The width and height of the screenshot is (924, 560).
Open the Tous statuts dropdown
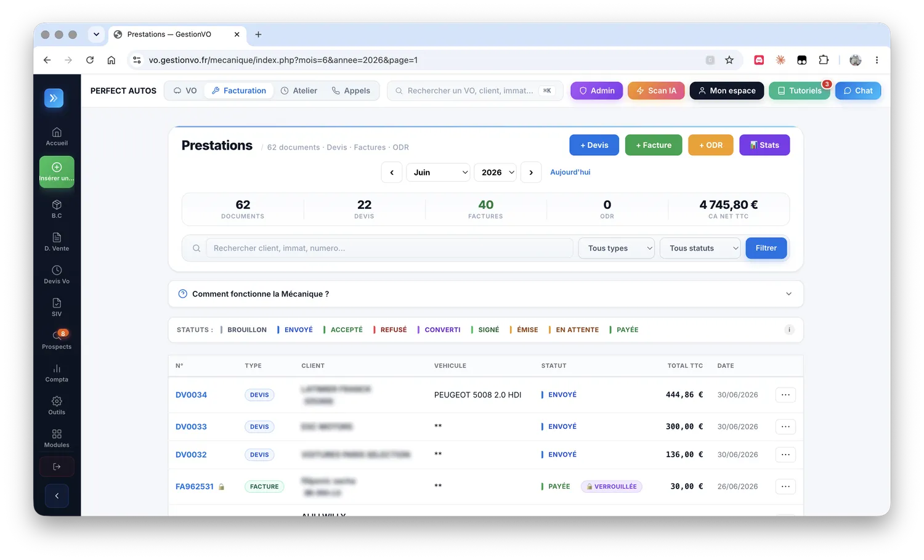(x=700, y=248)
